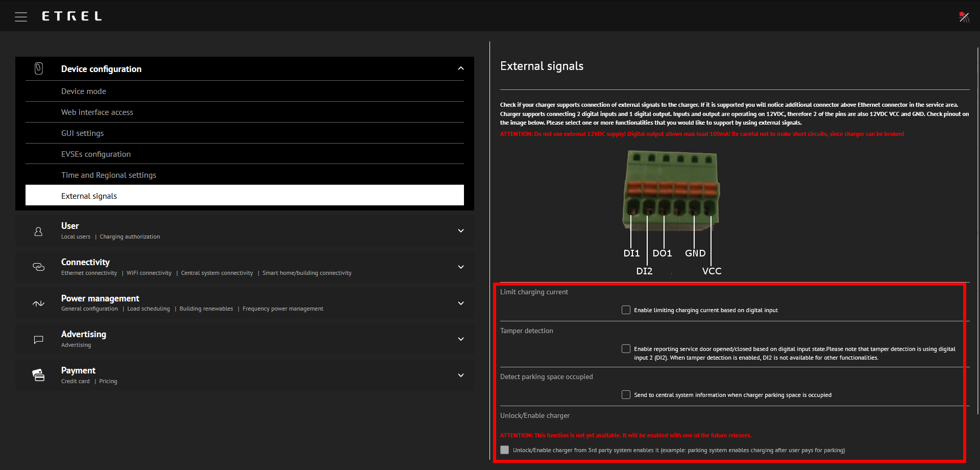Click the Advertising speech bubble icon
The height and width of the screenshot is (470, 980).
(x=38, y=340)
